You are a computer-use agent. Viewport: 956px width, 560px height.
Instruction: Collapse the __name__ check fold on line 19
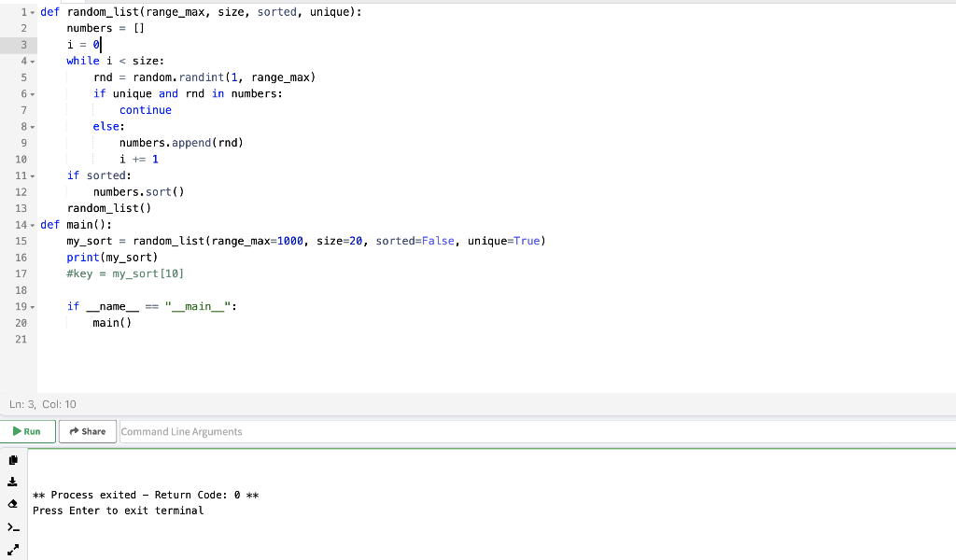click(x=33, y=307)
